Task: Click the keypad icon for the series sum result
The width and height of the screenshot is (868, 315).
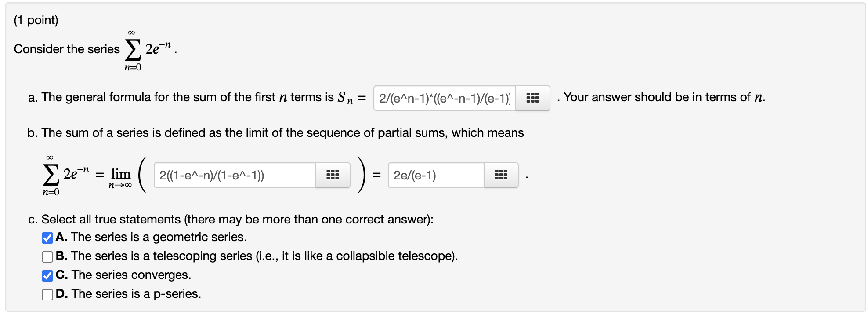Action: [501, 175]
